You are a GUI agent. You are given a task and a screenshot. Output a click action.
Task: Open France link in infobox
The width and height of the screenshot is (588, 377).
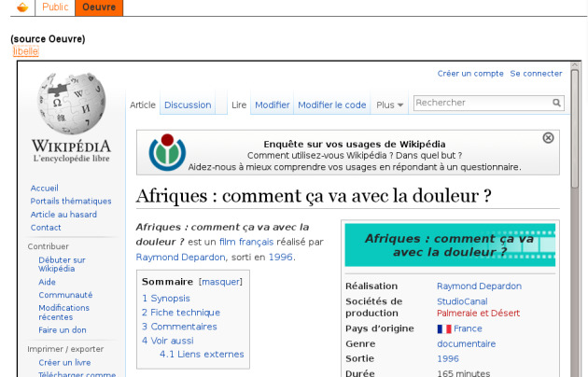pyautogui.click(x=468, y=328)
